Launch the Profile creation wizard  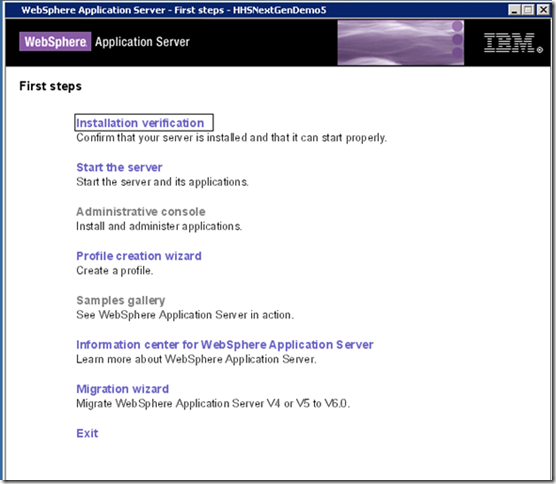click(139, 256)
